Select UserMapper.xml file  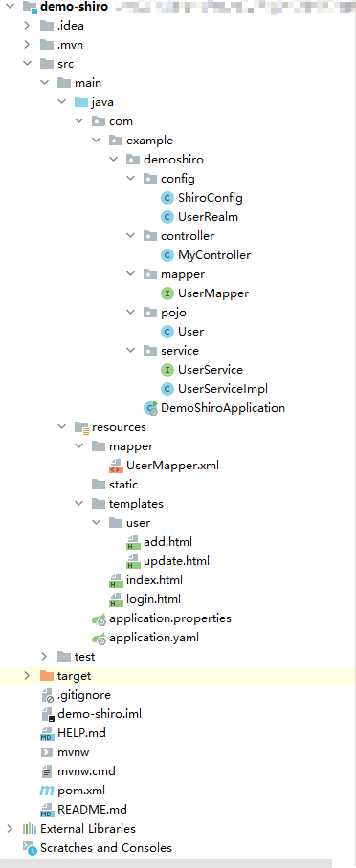coord(172,466)
